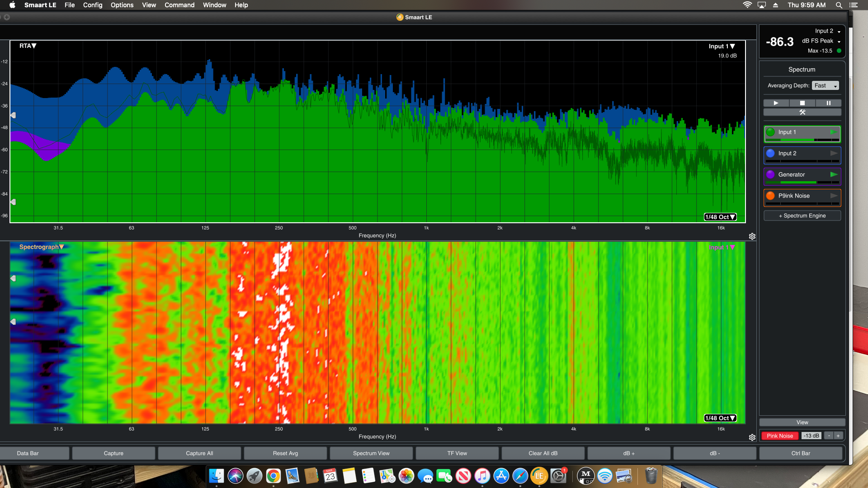868x488 pixels.
Task: Open RTA Input 1 trace selector dropdown
Action: pyautogui.click(x=722, y=46)
